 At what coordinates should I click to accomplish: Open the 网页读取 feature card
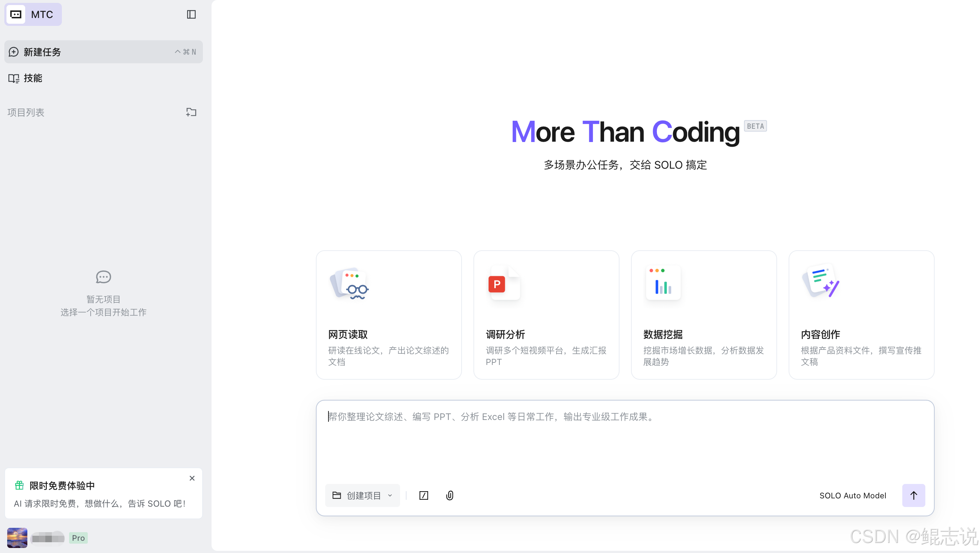389,315
